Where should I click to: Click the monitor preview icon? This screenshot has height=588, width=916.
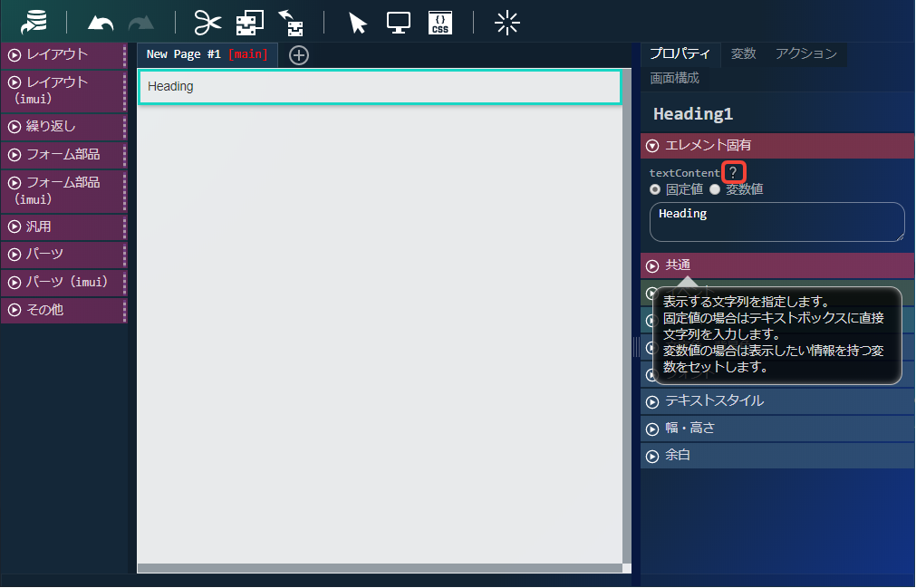399,24
